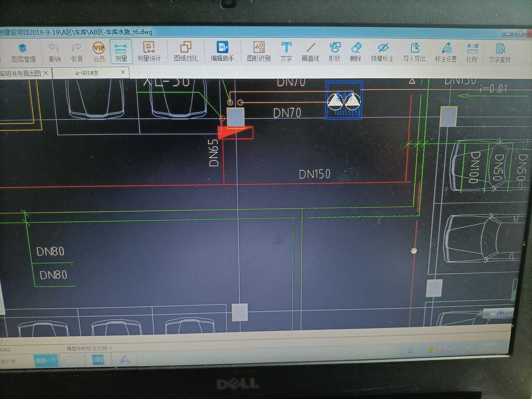
Task: Click the 模型中的标注比例 status text
Action: click(89, 348)
